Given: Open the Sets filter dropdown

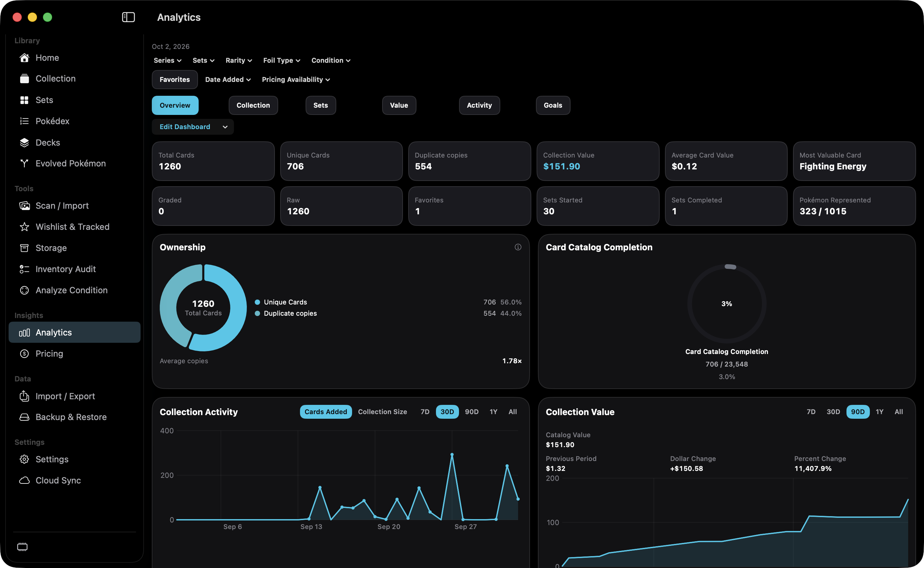Looking at the screenshot, I should pyautogui.click(x=203, y=60).
